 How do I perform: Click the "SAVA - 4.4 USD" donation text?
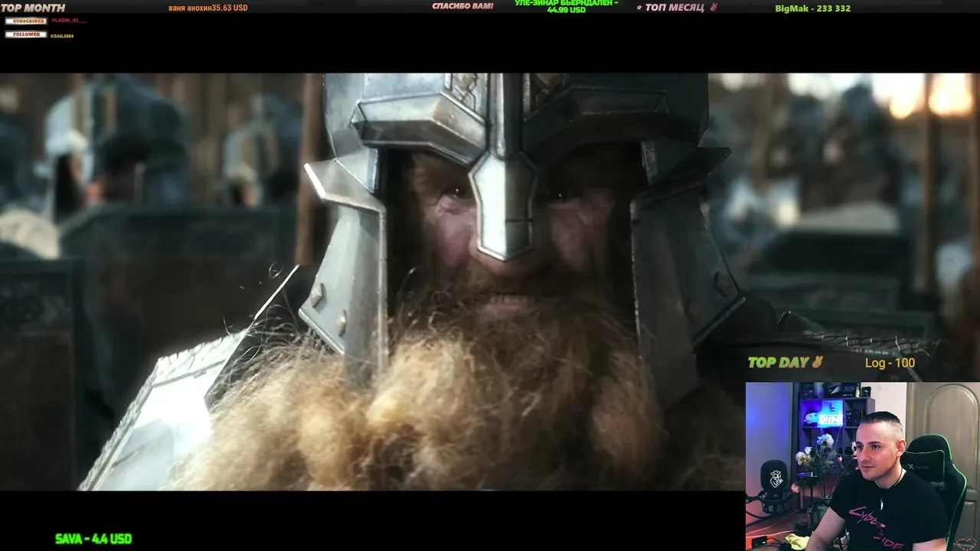click(93, 539)
